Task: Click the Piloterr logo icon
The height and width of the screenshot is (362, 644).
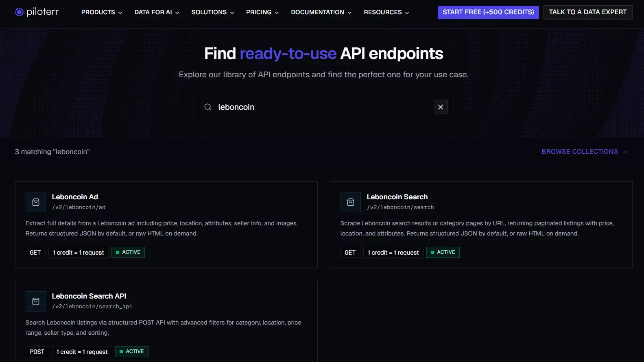Action: (19, 12)
